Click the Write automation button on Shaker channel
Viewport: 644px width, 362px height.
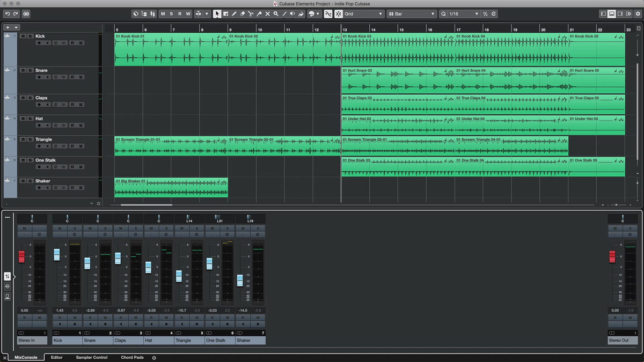click(x=258, y=317)
